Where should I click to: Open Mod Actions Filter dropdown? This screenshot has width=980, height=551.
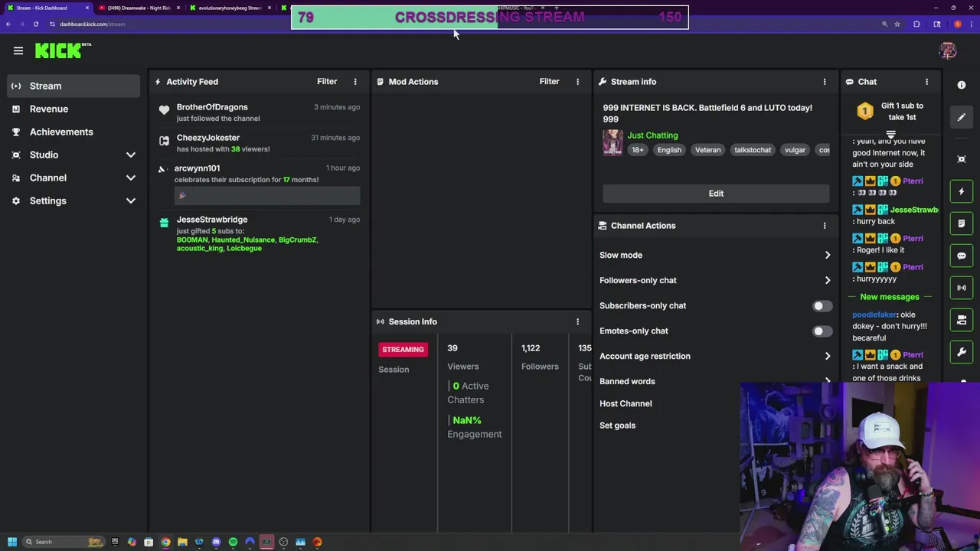coord(549,81)
